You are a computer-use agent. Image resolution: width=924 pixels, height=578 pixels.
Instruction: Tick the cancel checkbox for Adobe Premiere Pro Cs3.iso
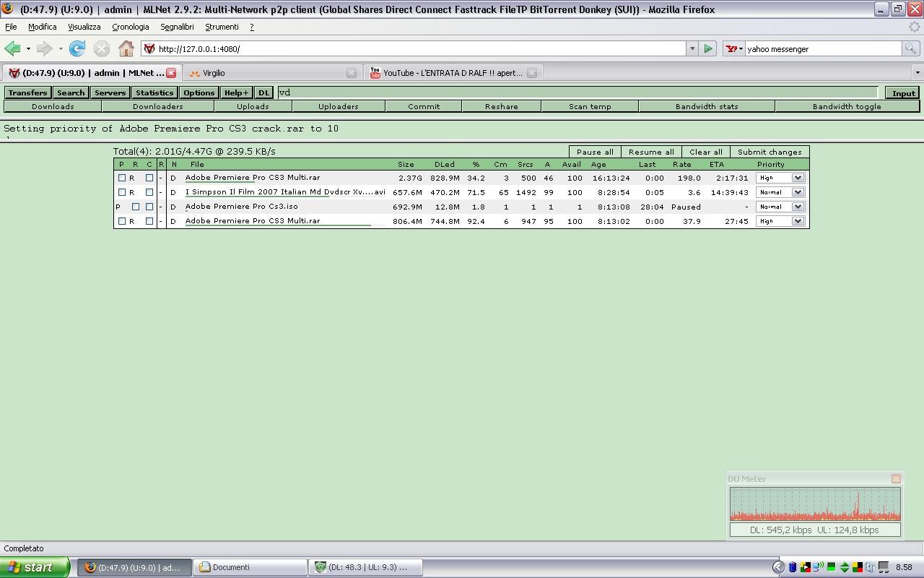pos(149,207)
